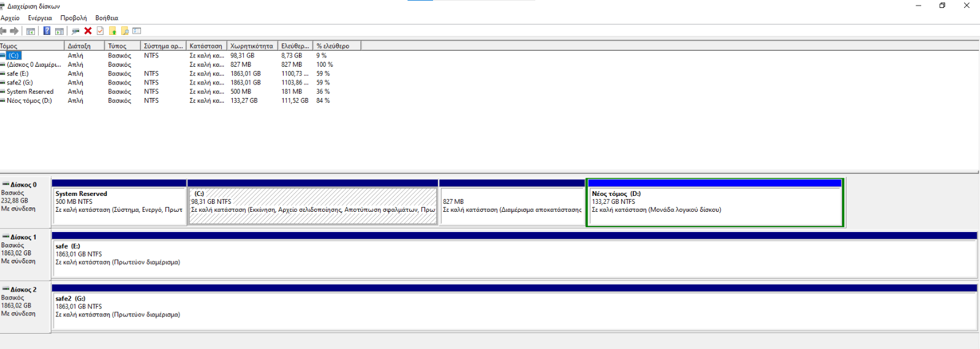Screen dimensions: 980x349
Task: Sort by the Ελεύθερος column header
Action: 295,46
